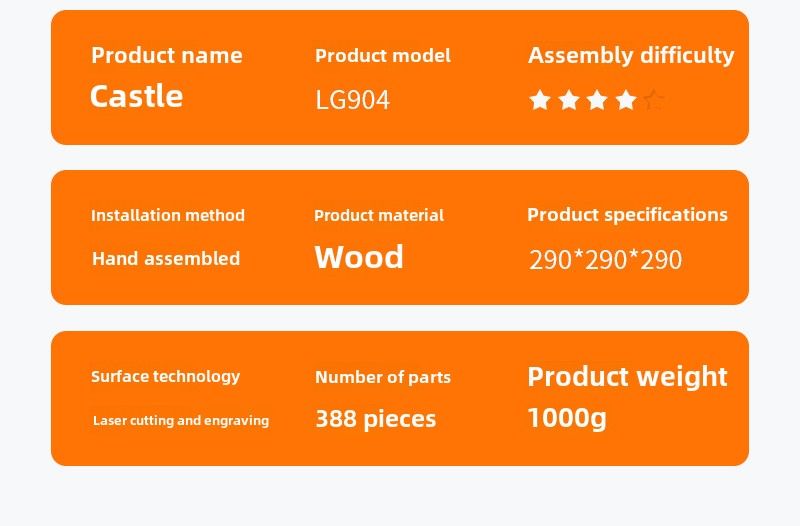800x526 pixels.
Task: Click the third white difficulty star
Action: click(597, 100)
